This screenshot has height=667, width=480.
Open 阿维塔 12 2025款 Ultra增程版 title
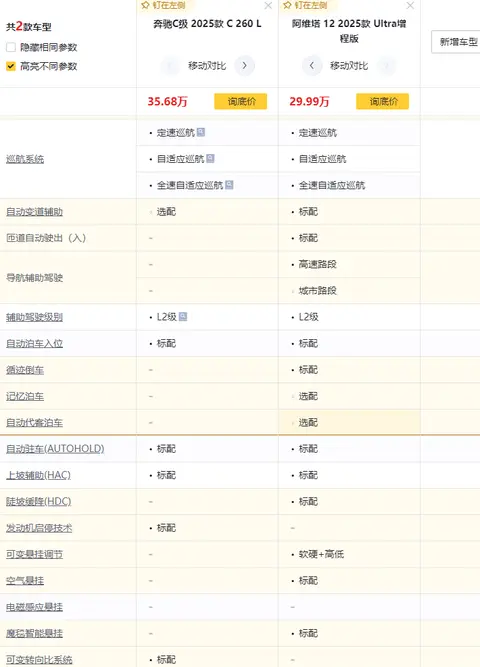(349, 31)
